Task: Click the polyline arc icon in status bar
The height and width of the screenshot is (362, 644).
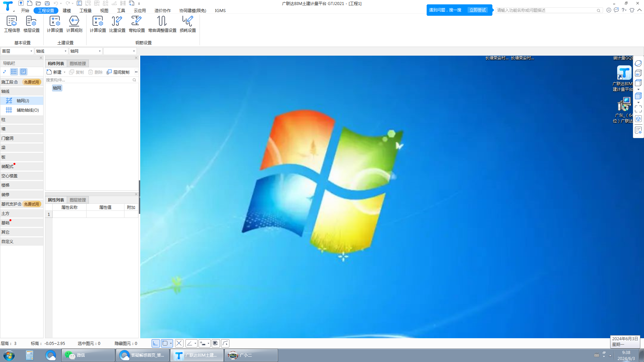Action: [225, 343]
